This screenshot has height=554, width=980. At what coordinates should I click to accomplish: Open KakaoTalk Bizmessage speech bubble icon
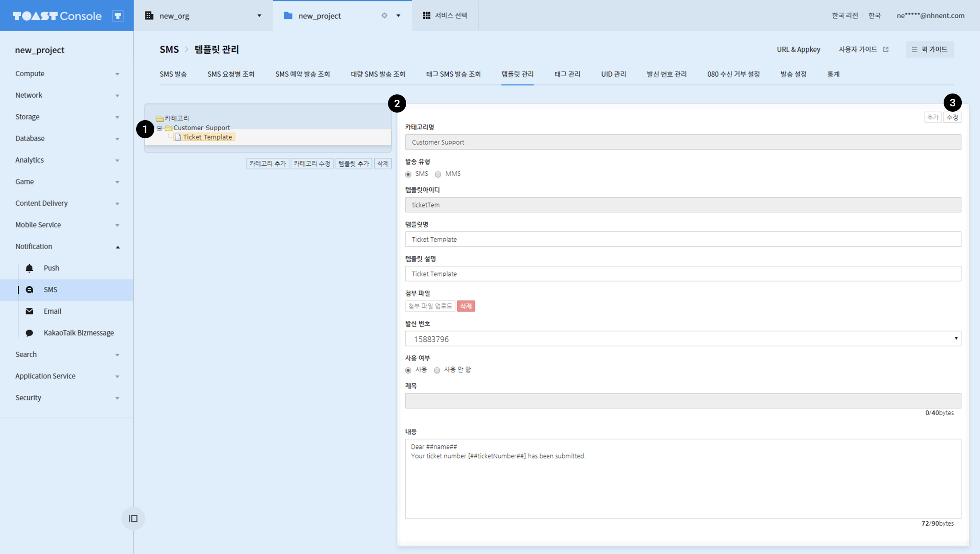click(x=29, y=333)
